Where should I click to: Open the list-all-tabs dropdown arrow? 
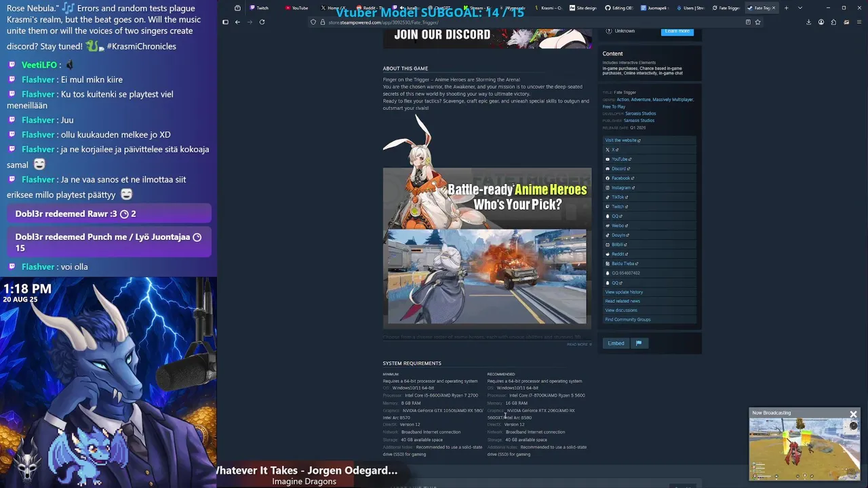tap(800, 8)
